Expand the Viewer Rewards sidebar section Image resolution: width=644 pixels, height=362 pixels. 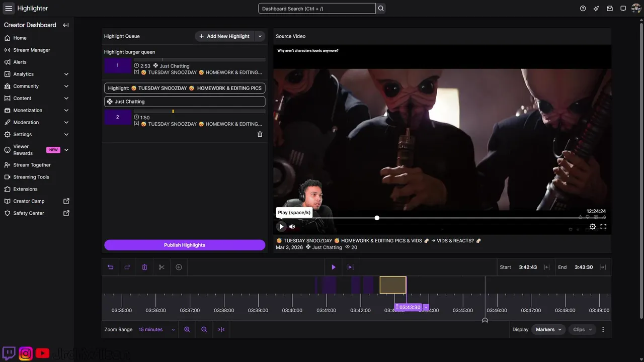(66, 150)
